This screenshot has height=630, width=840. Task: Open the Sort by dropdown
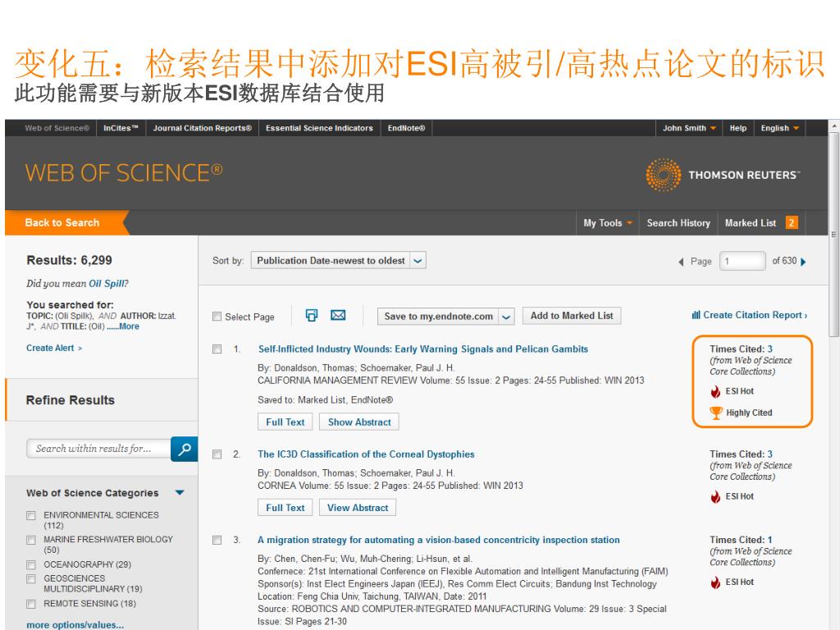click(x=338, y=261)
